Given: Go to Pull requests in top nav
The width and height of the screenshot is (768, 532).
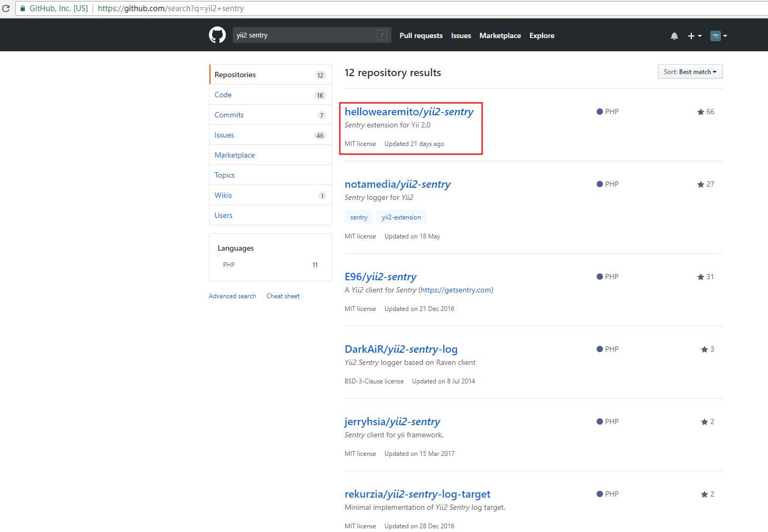Looking at the screenshot, I should (421, 35).
